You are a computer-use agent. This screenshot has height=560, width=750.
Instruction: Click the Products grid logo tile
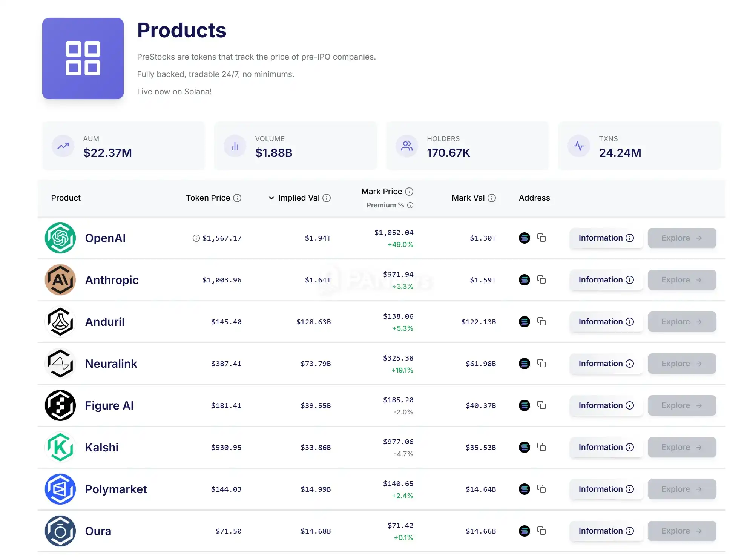pyautogui.click(x=83, y=58)
